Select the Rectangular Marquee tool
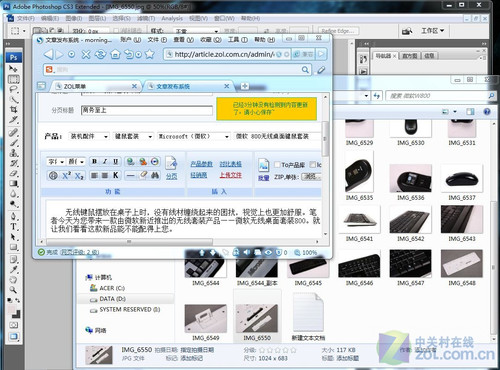 click(14, 79)
